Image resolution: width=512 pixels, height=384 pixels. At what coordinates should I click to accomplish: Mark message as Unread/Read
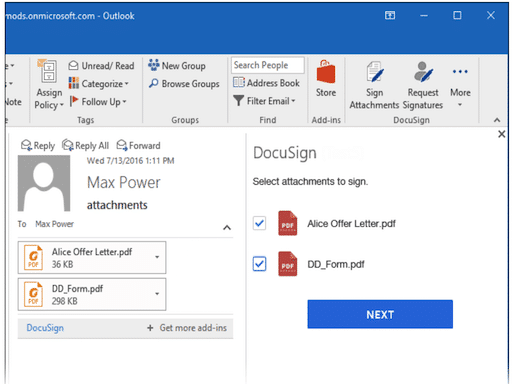point(101,66)
